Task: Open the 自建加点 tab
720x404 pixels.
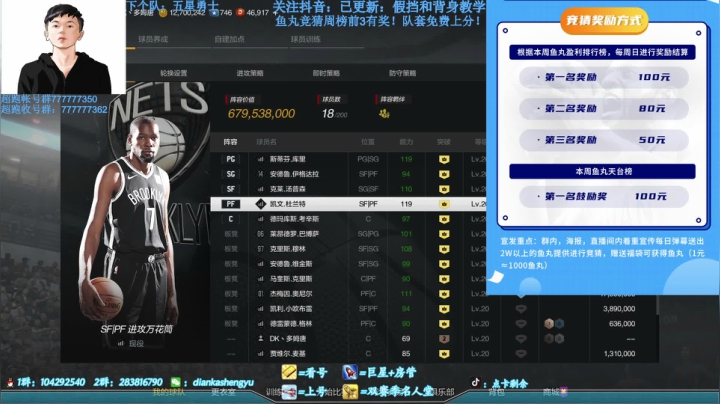Action: 229,39
